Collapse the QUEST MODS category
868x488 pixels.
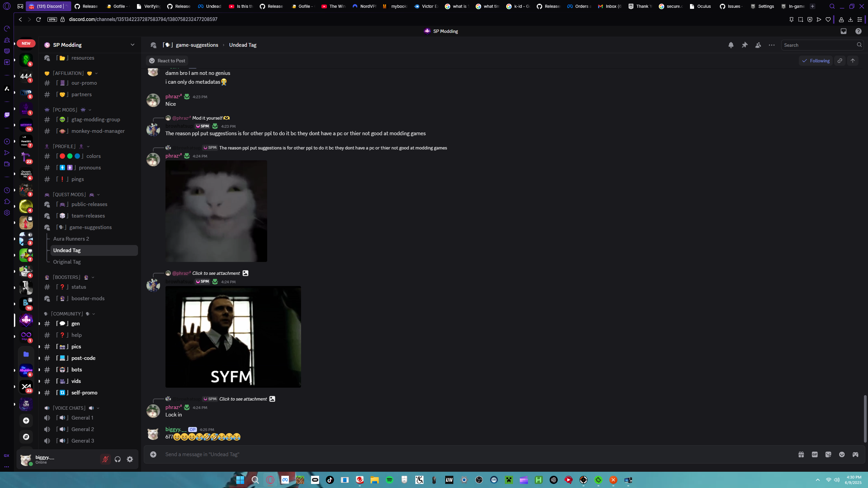click(x=69, y=195)
